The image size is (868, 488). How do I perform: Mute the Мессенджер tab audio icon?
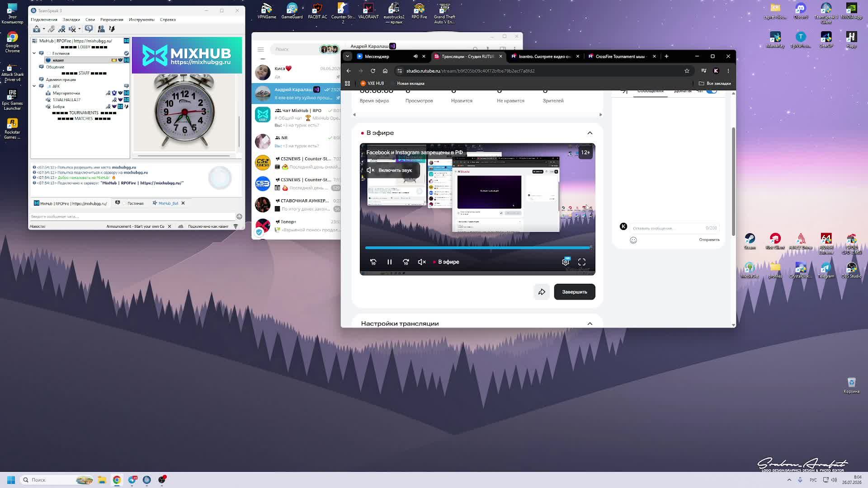click(x=415, y=56)
